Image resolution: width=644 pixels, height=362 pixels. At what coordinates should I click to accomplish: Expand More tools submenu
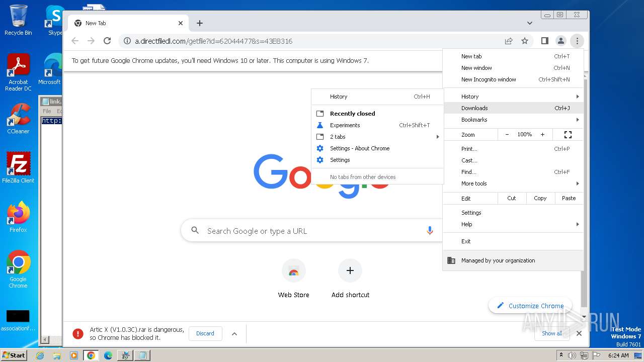click(x=513, y=184)
